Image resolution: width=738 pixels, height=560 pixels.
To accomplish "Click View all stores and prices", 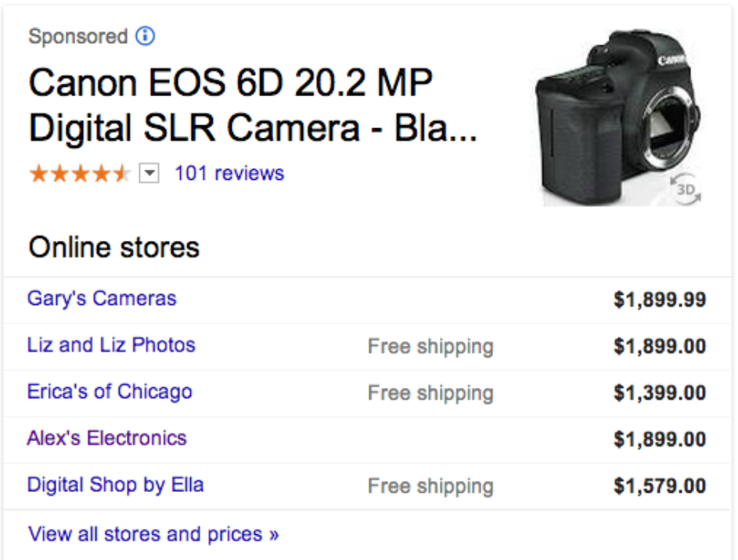I will 153,535.
